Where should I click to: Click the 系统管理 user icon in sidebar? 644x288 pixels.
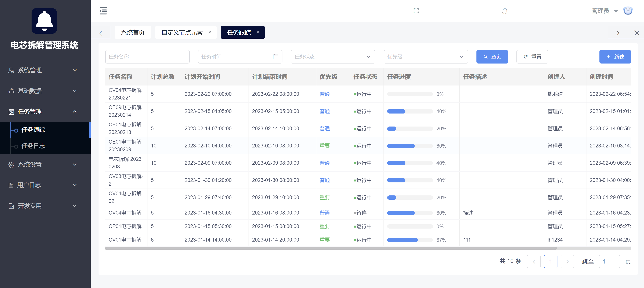tap(11, 70)
